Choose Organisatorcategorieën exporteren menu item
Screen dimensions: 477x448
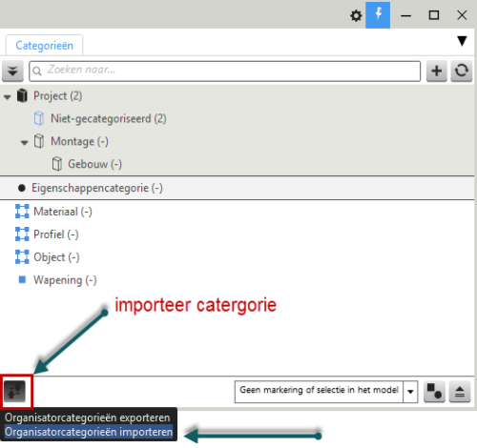(x=88, y=417)
